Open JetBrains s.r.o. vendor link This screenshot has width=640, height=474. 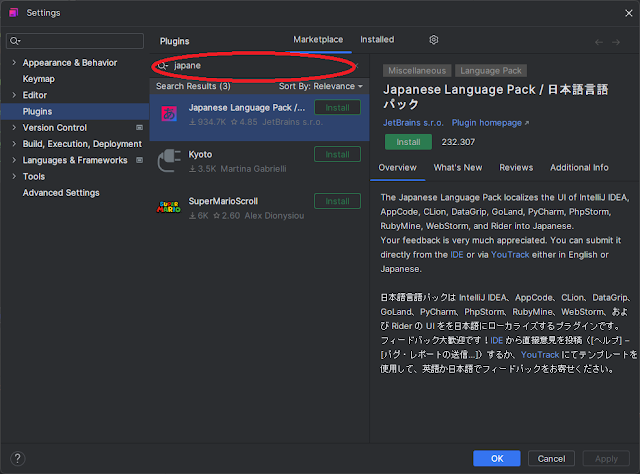pyautogui.click(x=413, y=123)
